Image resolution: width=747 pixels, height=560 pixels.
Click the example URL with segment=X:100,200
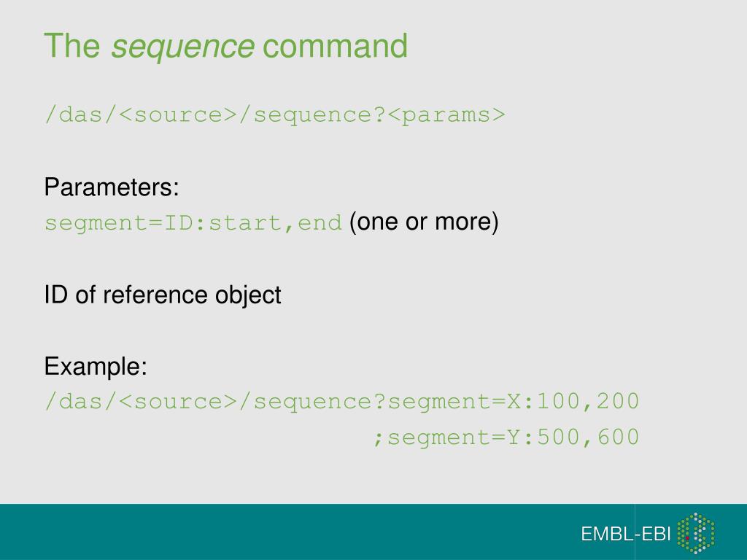[341, 402]
